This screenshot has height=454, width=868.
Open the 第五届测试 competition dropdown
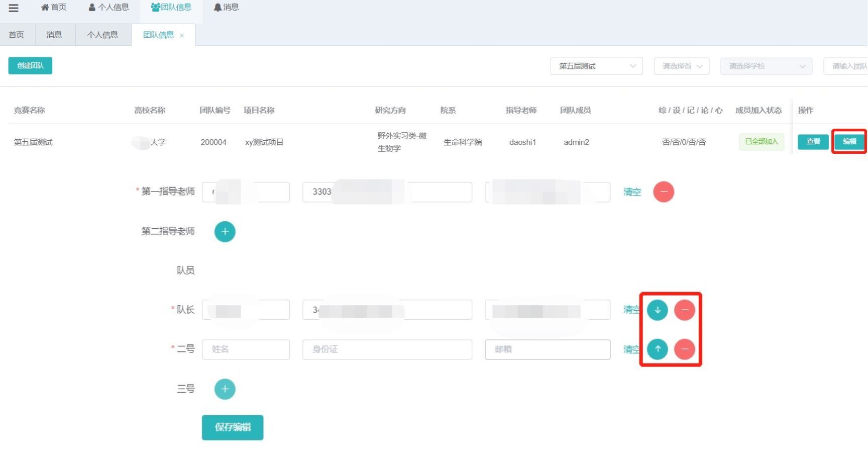596,66
